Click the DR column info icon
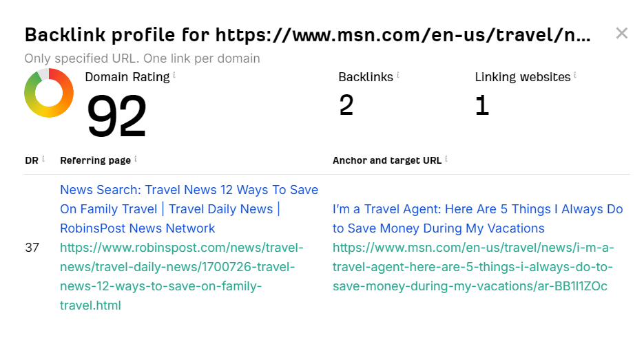 tap(43, 159)
